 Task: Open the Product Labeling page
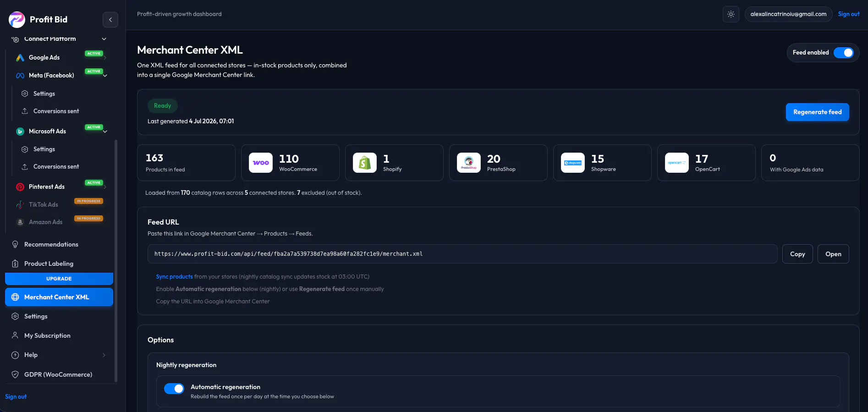point(49,264)
